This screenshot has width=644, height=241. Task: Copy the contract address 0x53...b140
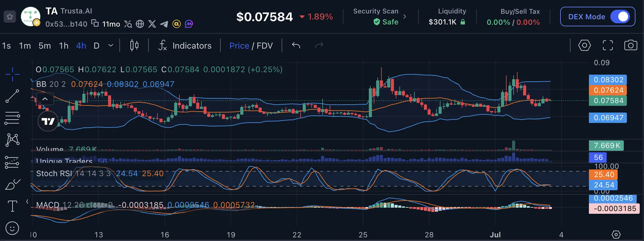pyautogui.click(x=95, y=23)
